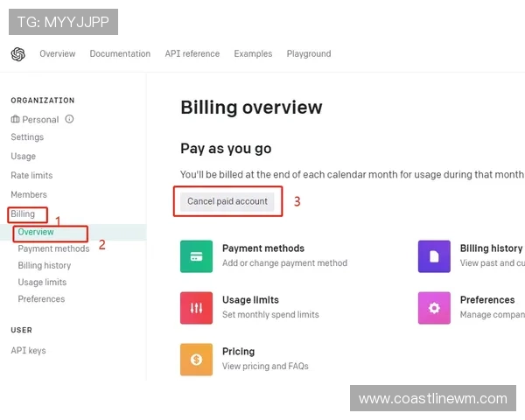Click the purple Billing history document icon
This screenshot has width=525, height=420.
[434, 256]
